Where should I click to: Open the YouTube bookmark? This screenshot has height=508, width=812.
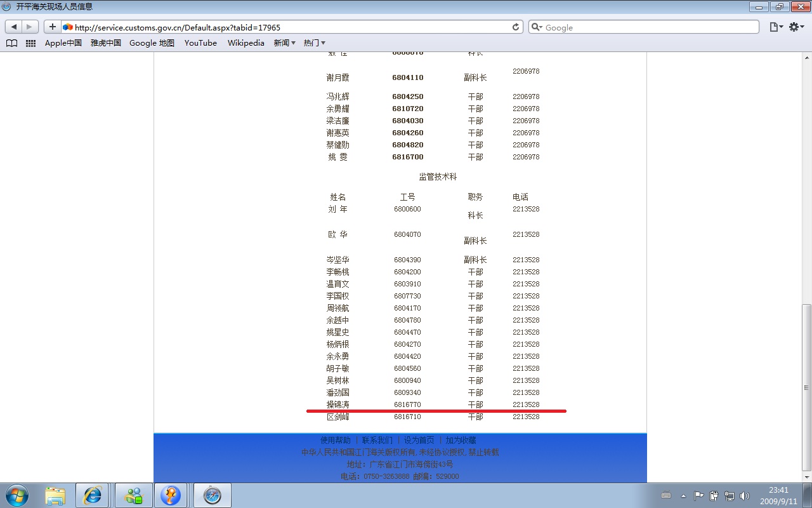click(200, 43)
